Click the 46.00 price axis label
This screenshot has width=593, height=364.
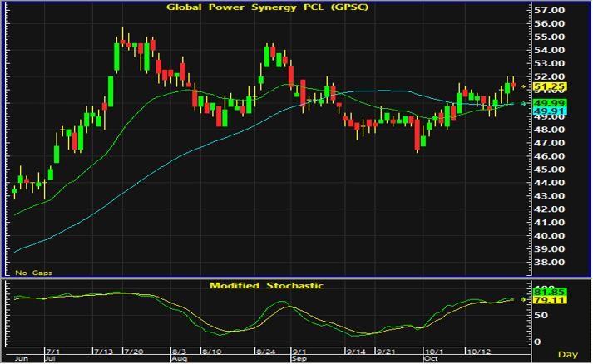pos(549,156)
